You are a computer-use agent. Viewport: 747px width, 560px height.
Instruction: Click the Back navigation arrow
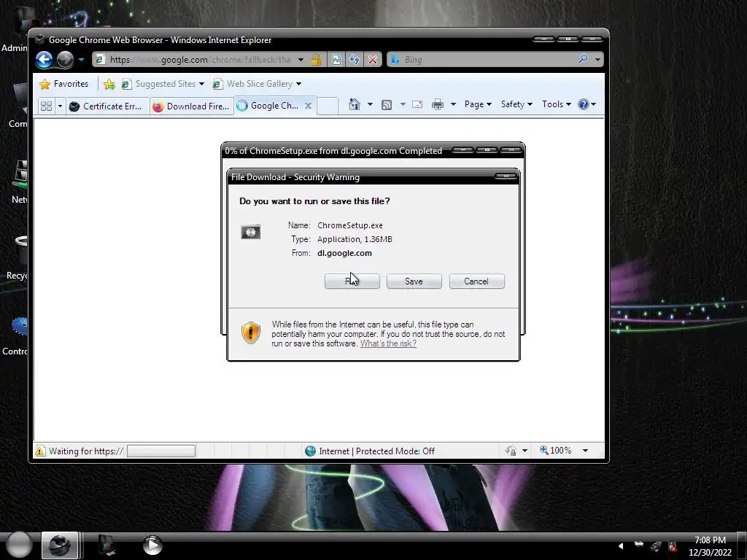coord(44,60)
